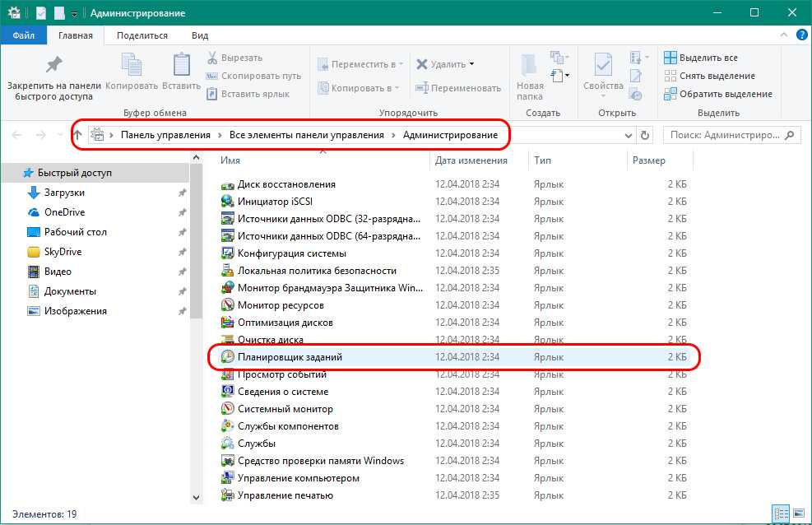Select Системный монитор icon
The image size is (812, 525).
coord(228,408)
